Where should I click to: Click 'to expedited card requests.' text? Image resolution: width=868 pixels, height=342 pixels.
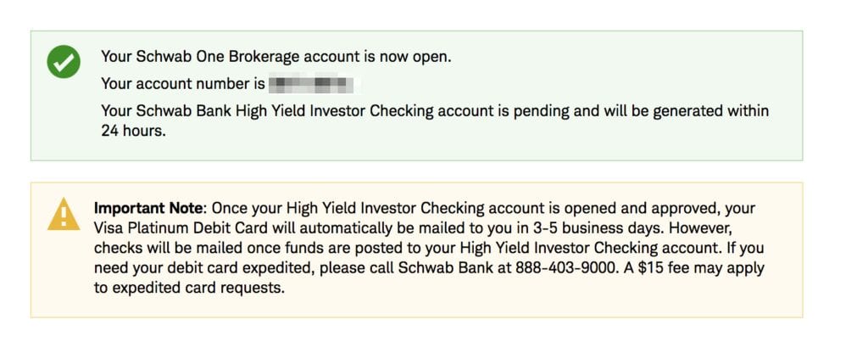[x=189, y=289]
